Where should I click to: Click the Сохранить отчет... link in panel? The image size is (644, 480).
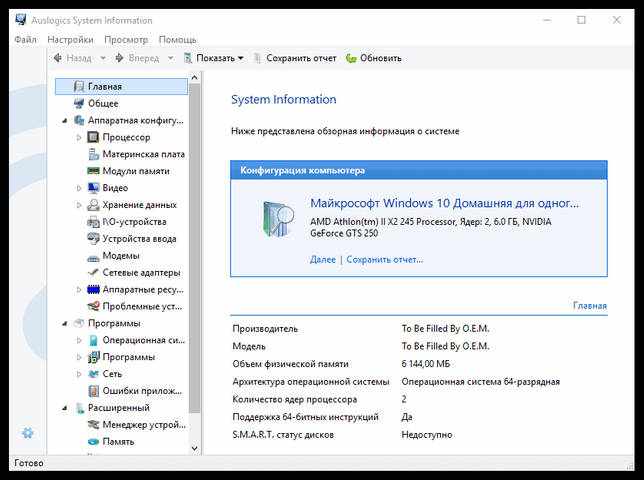(x=384, y=260)
